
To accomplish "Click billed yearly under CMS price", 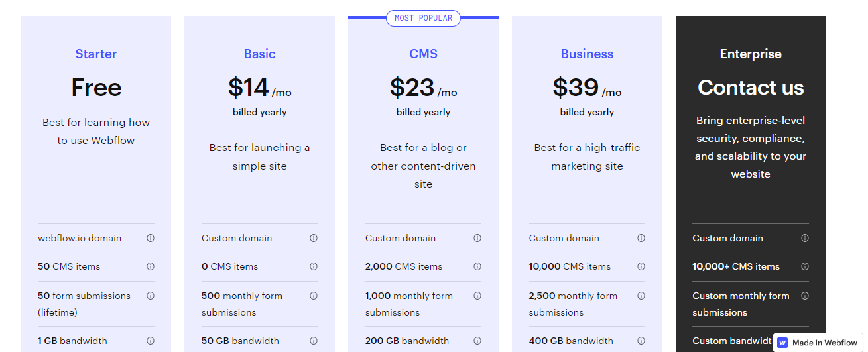I will (x=423, y=112).
